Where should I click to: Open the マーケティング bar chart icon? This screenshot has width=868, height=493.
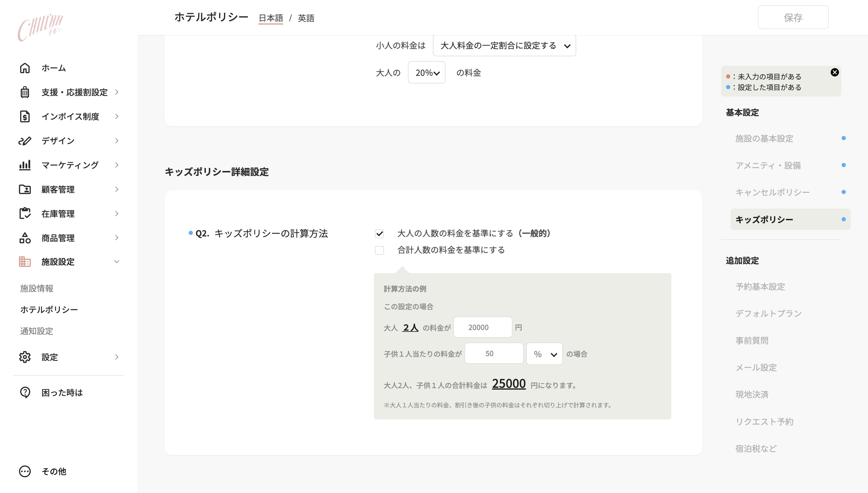(x=25, y=165)
